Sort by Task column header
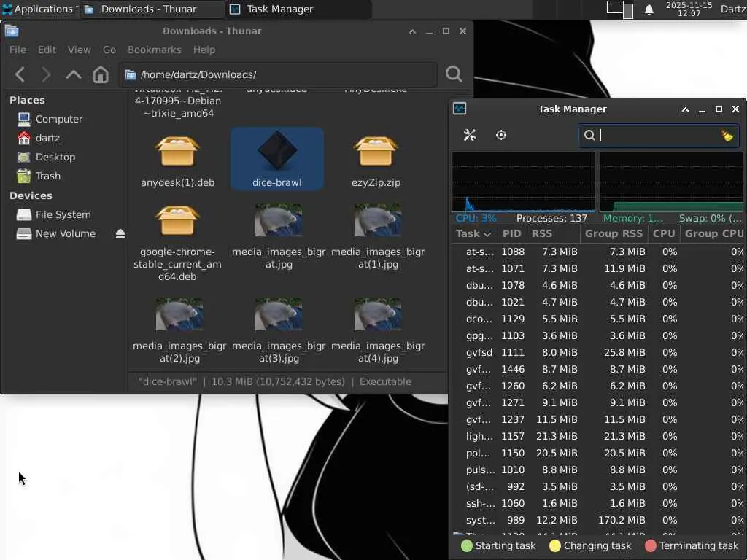 click(x=473, y=234)
